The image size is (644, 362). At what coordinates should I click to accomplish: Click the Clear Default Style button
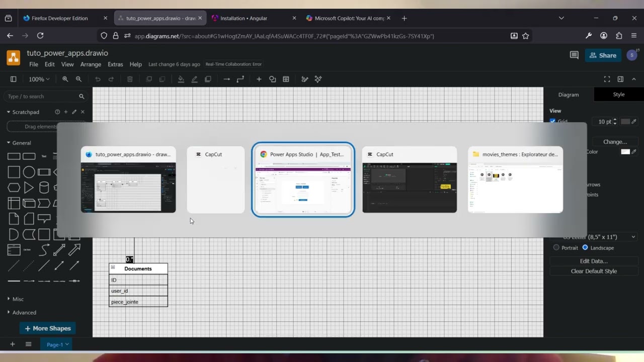594,271
